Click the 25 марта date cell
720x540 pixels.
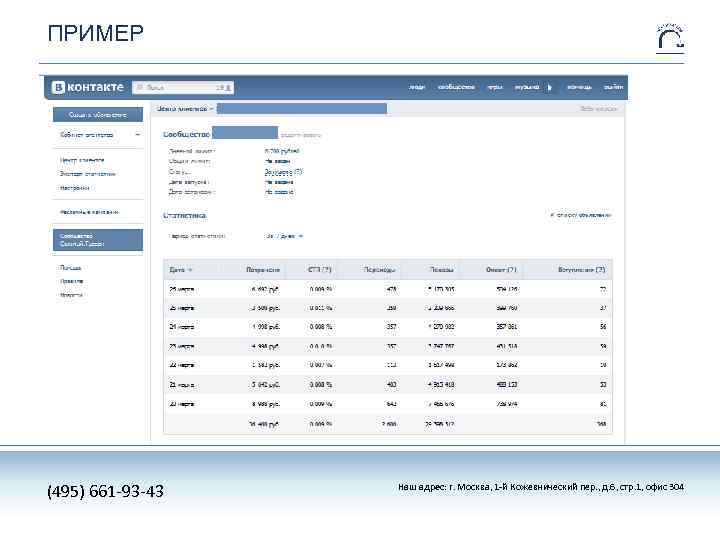point(181,308)
